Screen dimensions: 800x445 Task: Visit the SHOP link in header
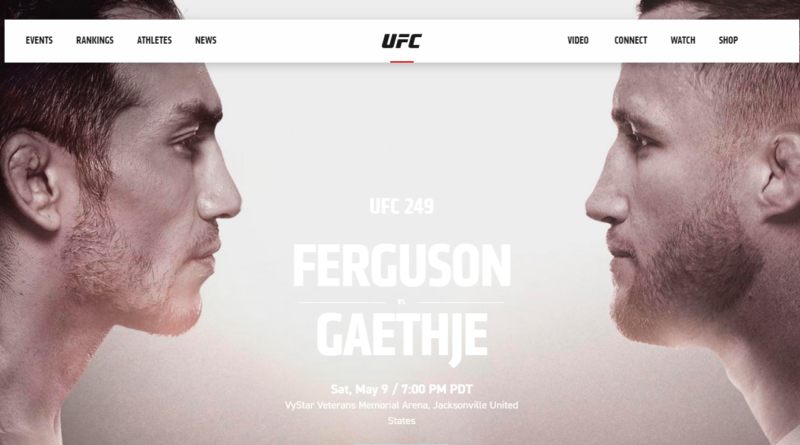(x=728, y=40)
